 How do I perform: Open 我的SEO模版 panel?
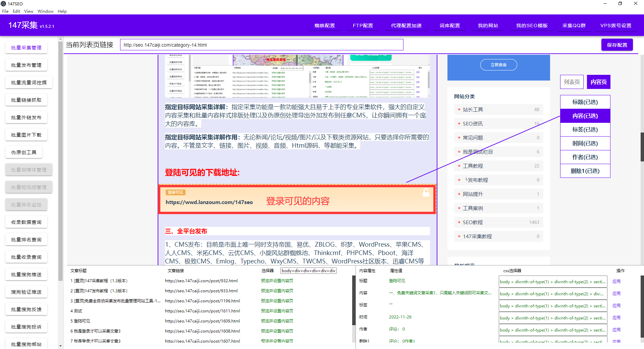pos(531,25)
